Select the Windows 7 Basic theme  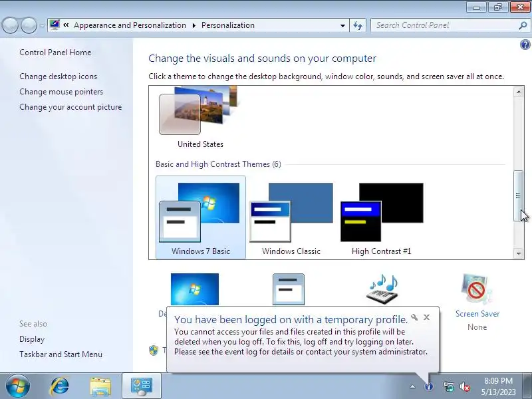[x=201, y=217]
